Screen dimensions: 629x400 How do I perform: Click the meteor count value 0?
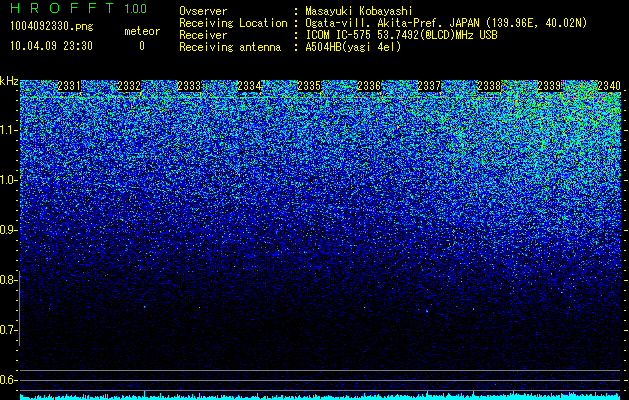(142, 46)
